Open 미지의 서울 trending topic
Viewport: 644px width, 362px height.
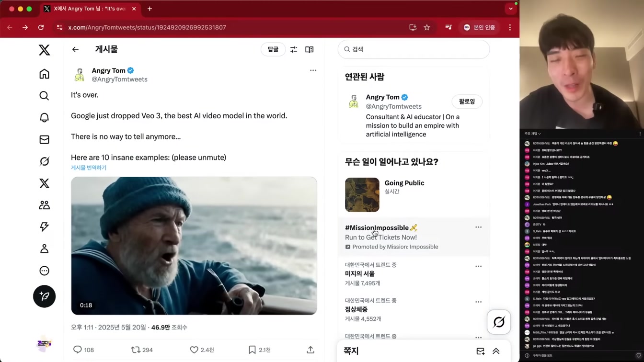(x=359, y=274)
